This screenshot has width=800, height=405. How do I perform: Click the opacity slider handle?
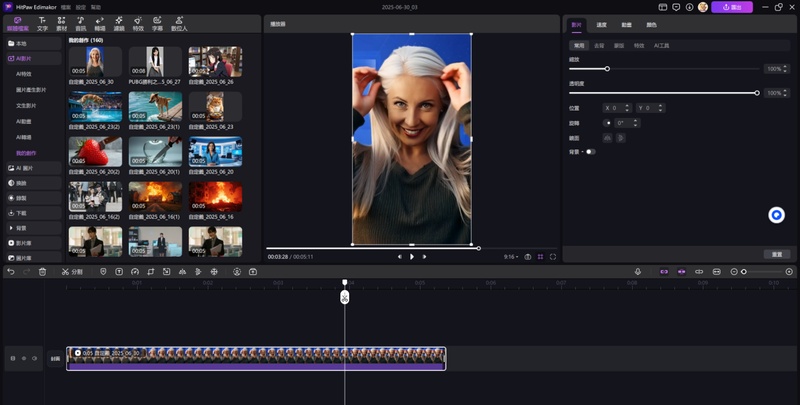point(757,93)
